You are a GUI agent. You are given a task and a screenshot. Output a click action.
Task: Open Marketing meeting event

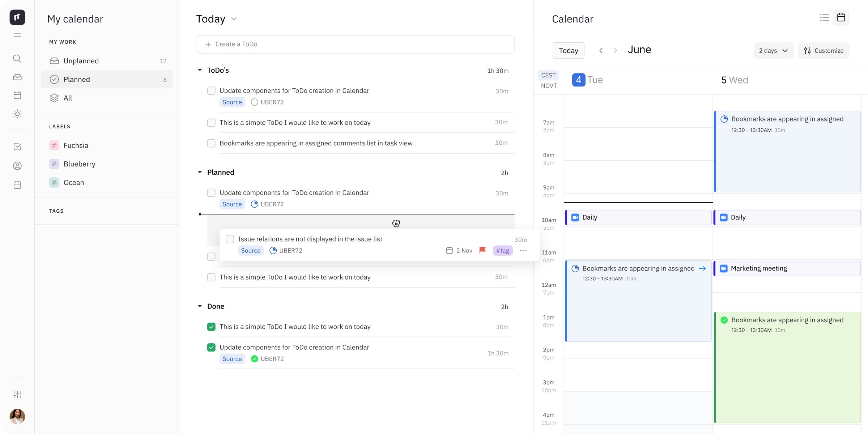point(787,268)
